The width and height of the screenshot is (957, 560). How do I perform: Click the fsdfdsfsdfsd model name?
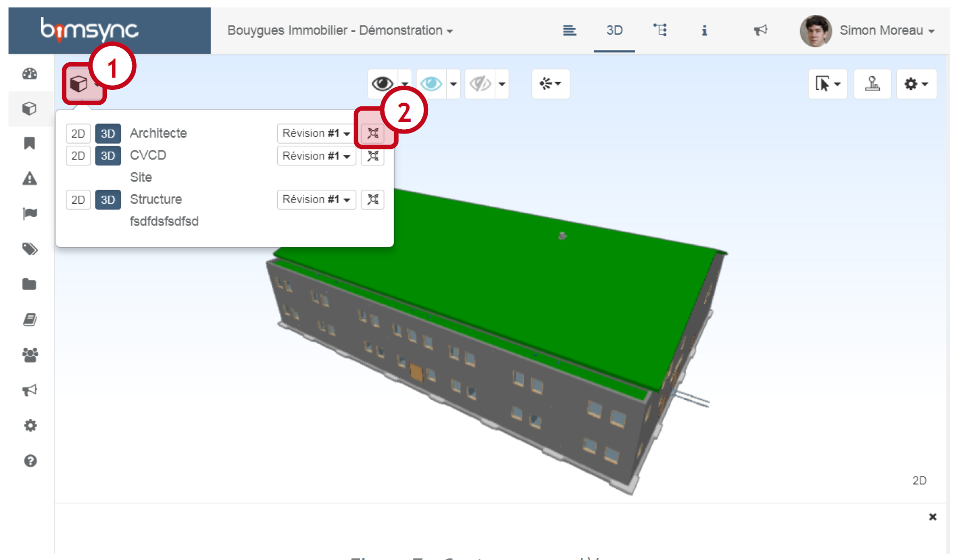164,221
